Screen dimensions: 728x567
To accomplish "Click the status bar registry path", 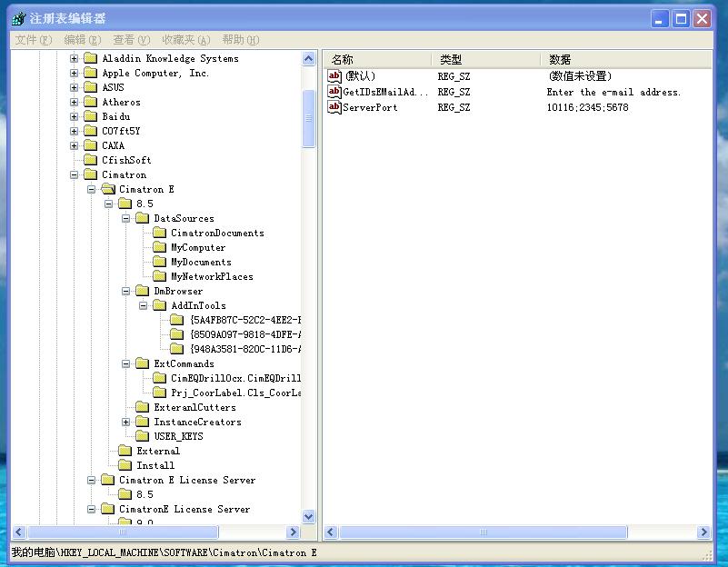I will click(x=164, y=552).
